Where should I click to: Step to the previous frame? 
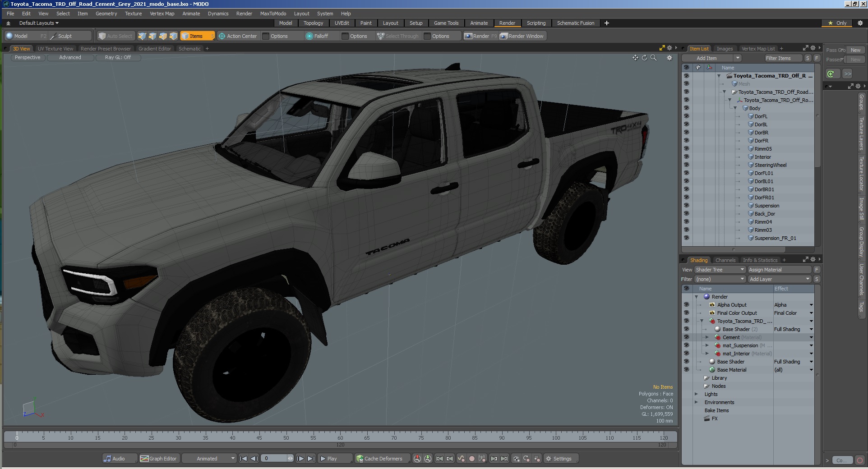pyautogui.click(x=254, y=459)
